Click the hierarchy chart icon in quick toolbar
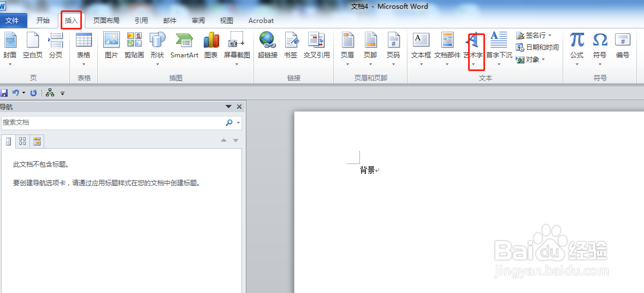 click(50, 93)
